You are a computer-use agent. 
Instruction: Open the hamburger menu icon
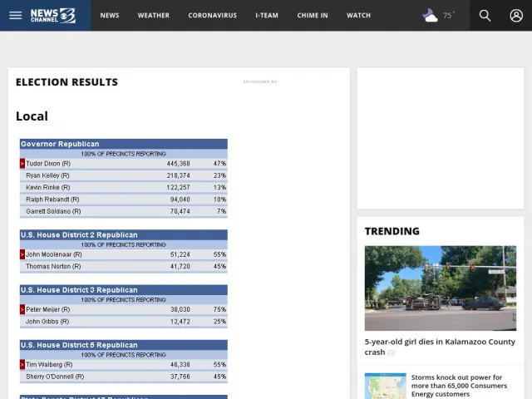point(15,15)
